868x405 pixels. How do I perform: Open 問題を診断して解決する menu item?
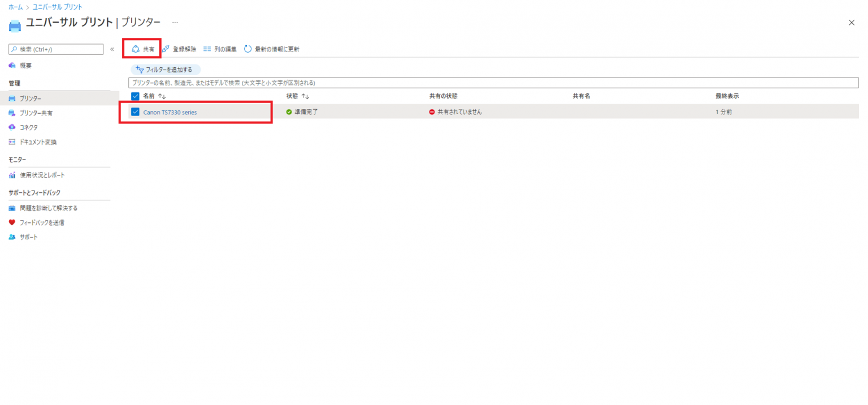coord(49,208)
